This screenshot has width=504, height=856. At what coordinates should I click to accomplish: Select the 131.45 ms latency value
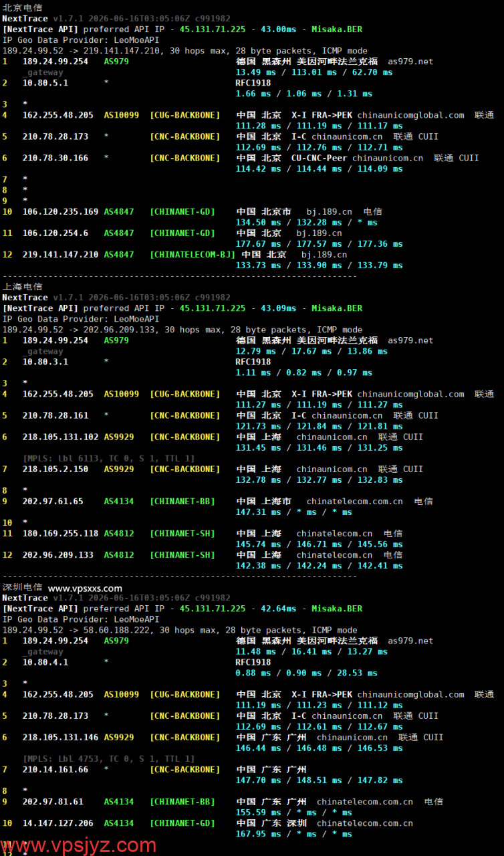tap(260, 447)
